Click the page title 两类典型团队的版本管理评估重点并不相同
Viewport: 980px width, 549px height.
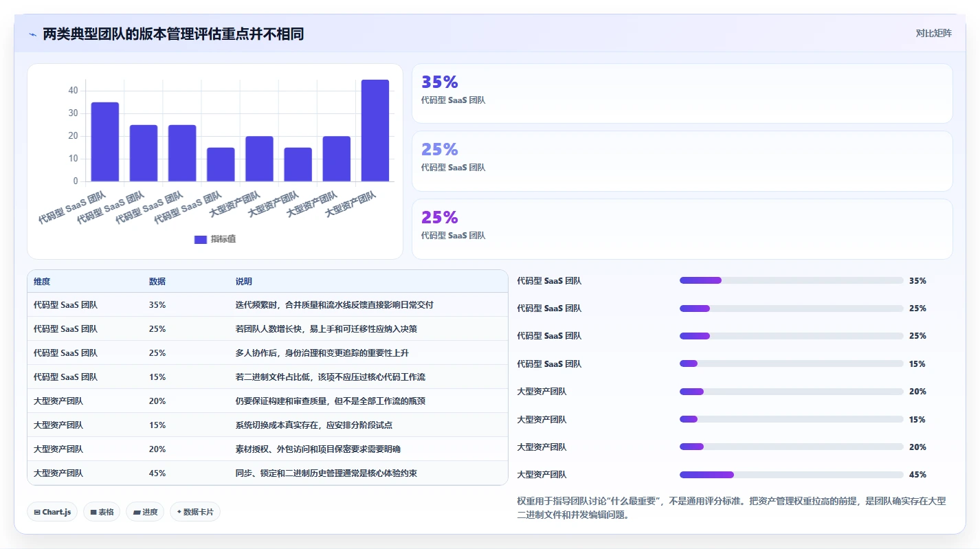(173, 34)
